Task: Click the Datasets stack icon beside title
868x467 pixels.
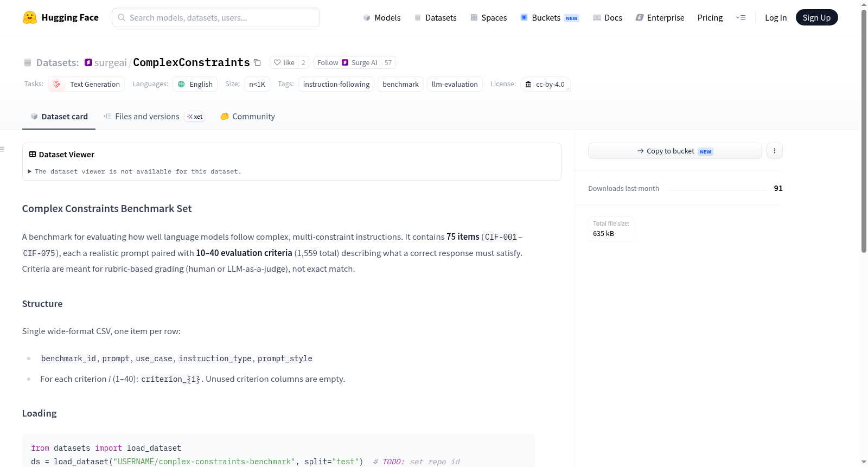Action: click(28, 63)
